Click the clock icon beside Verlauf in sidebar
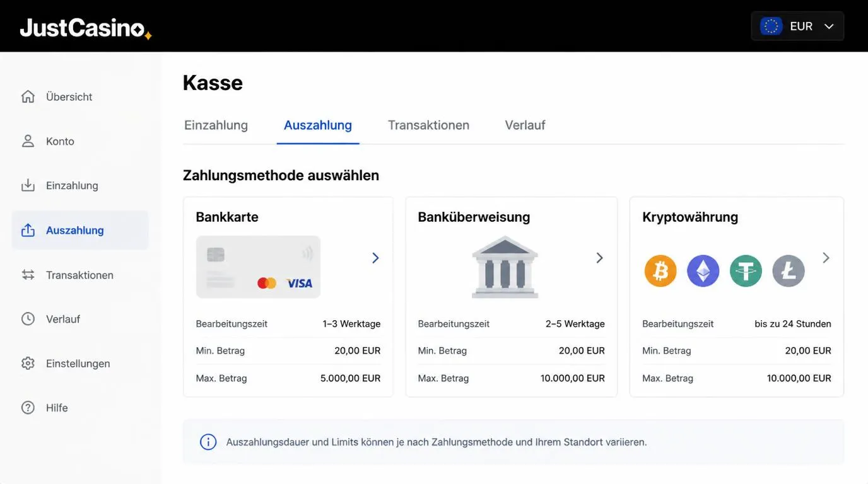The width and height of the screenshot is (868, 484). pos(28,319)
